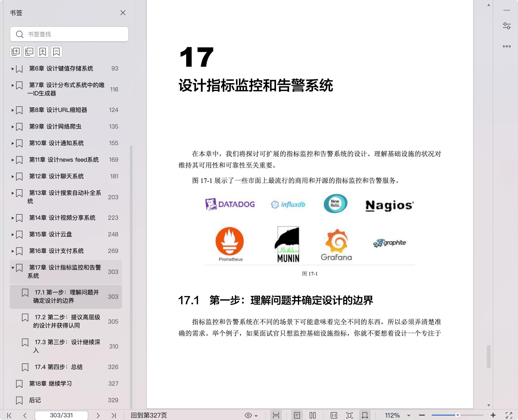Open bookmark 第8章 设计URL缩短器

58,110
